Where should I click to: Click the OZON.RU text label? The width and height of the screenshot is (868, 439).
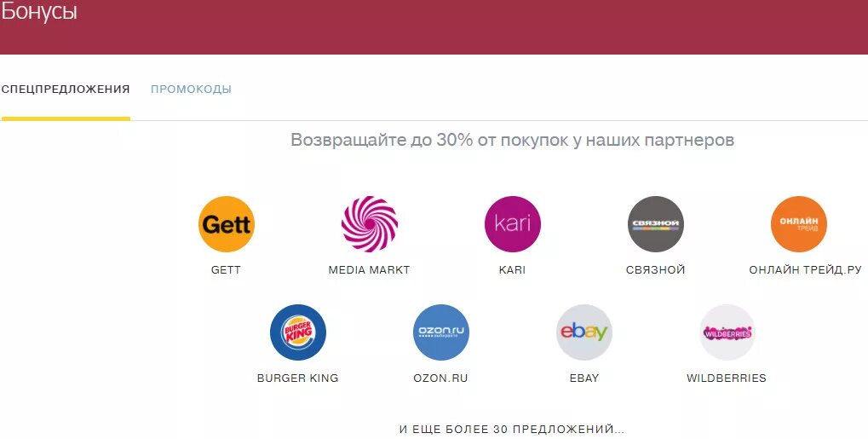[x=440, y=378]
